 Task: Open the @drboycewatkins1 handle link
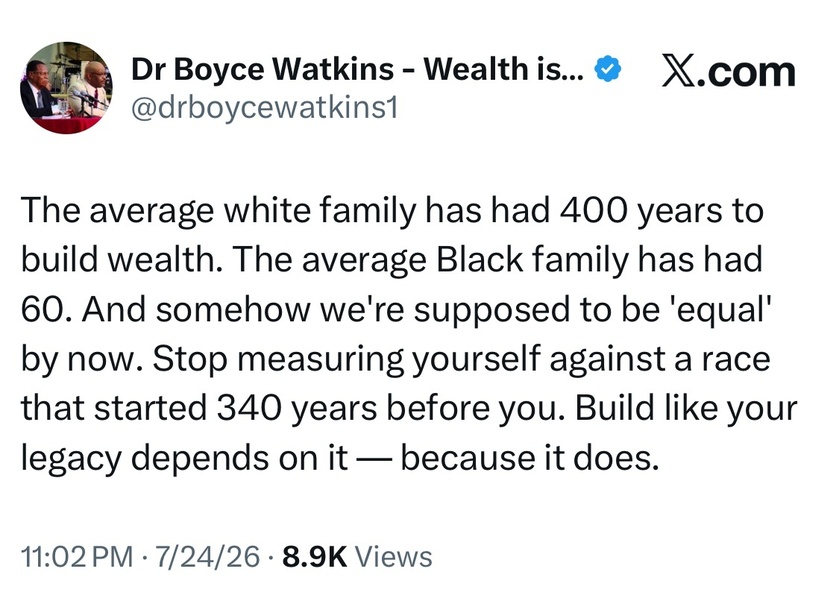click(265, 109)
